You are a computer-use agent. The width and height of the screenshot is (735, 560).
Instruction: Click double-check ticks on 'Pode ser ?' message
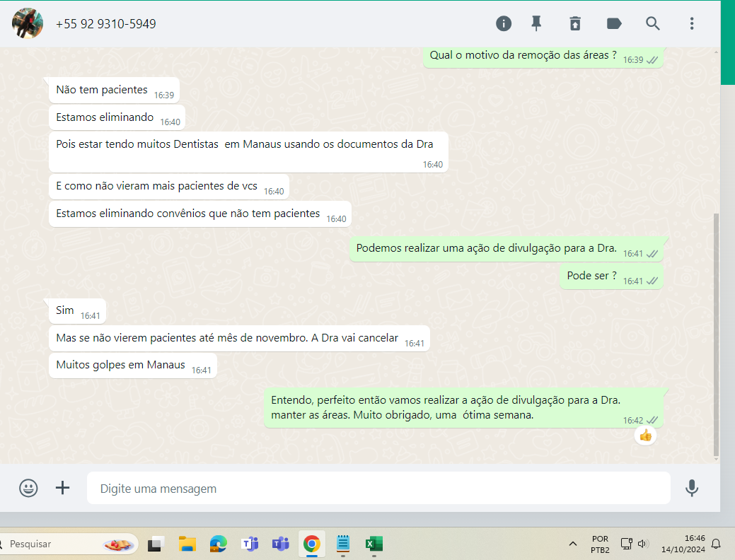click(x=652, y=281)
